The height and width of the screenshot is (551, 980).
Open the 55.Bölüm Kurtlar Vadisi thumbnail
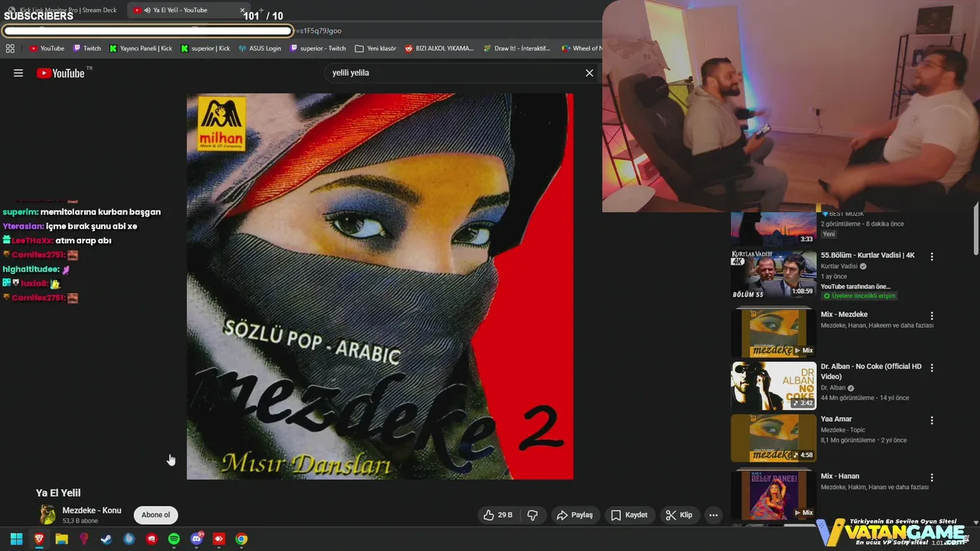point(773,274)
